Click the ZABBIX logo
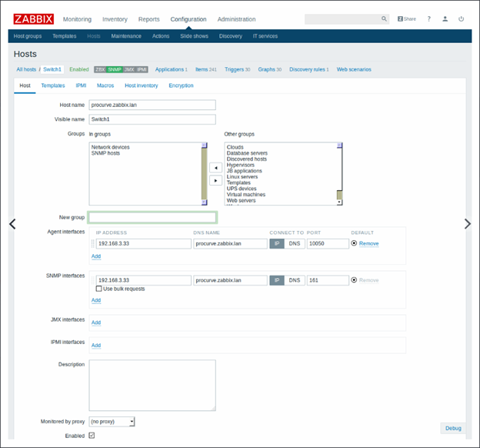The height and width of the screenshot is (448, 480). (33, 19)
